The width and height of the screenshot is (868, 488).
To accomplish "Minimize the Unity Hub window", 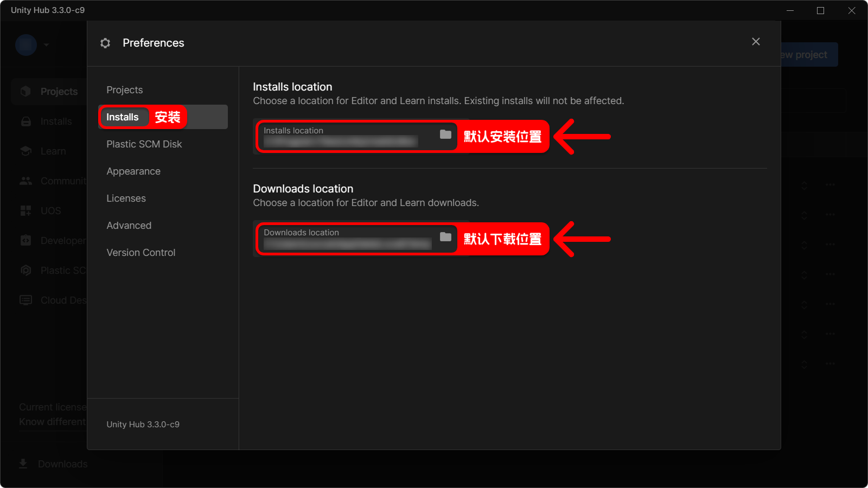I will click(790, 10).
